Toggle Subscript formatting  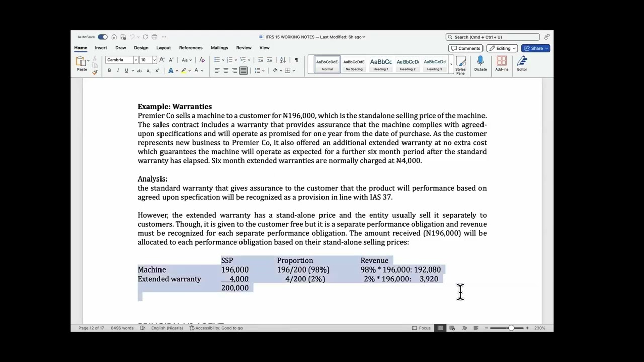[x=148, y=71]
